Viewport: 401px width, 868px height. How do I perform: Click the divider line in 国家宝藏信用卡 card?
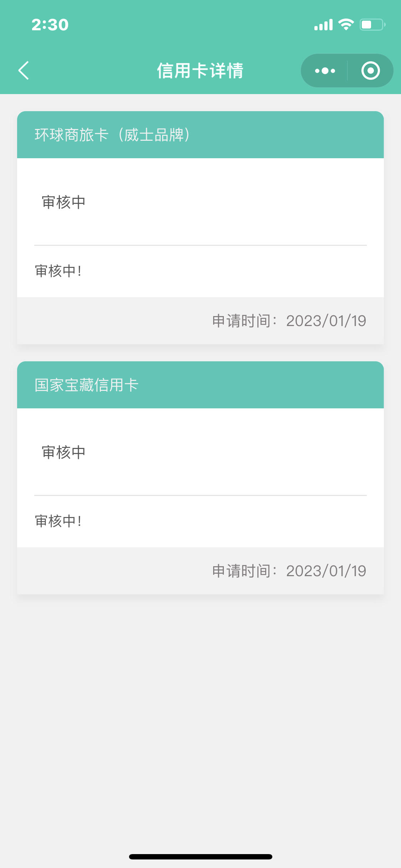(200, 495)
